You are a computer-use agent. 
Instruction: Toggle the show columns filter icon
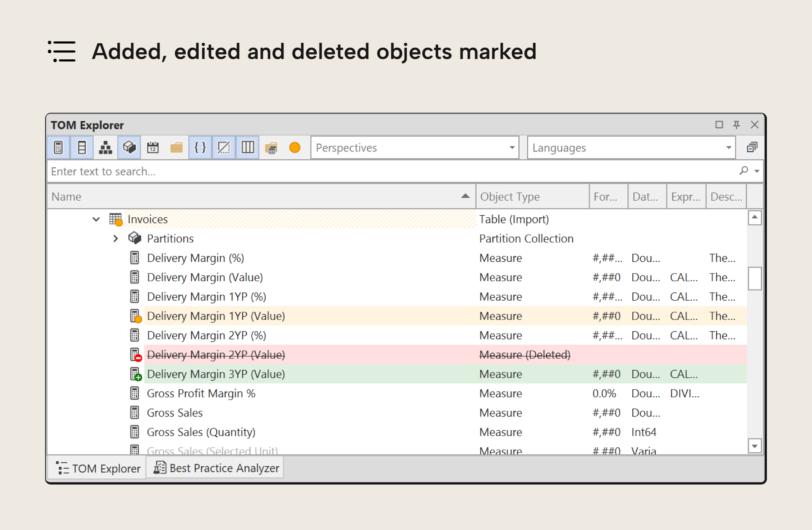point(82,147)
